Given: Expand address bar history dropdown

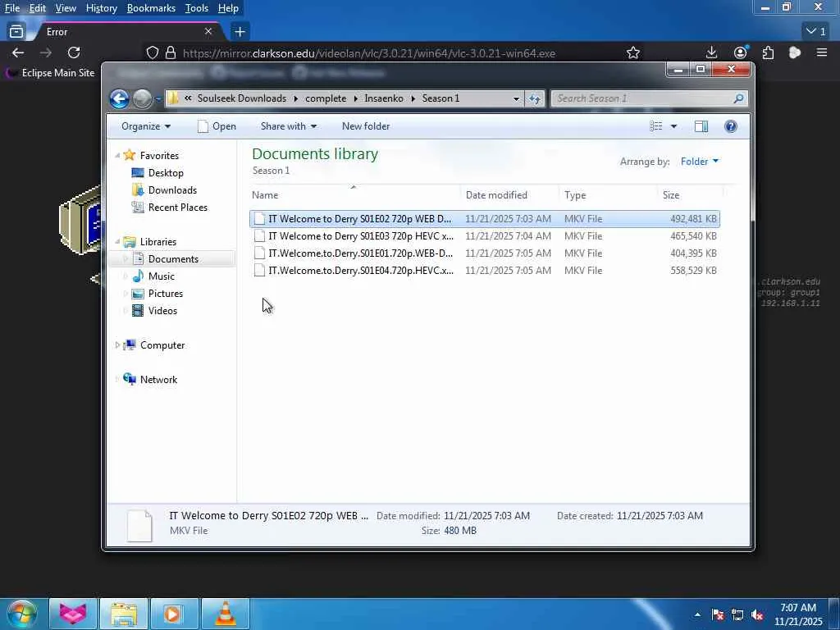Looking at the screenshot, I should 516,98.
